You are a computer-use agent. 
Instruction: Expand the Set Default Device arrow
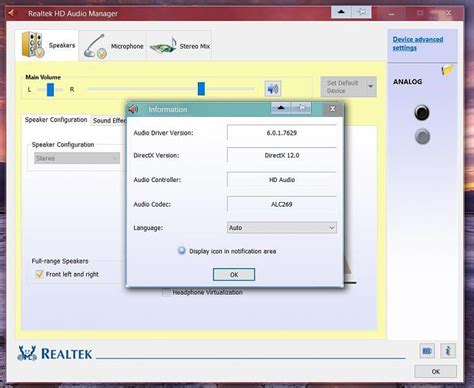tap(371, 87)
